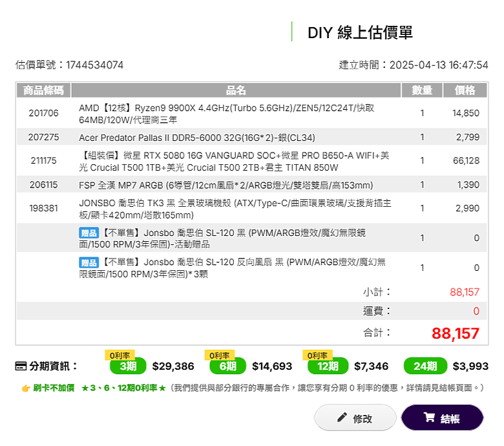Screen dimensions: 504x446
Task: Click price 14,850
Action: coord(465,113)
